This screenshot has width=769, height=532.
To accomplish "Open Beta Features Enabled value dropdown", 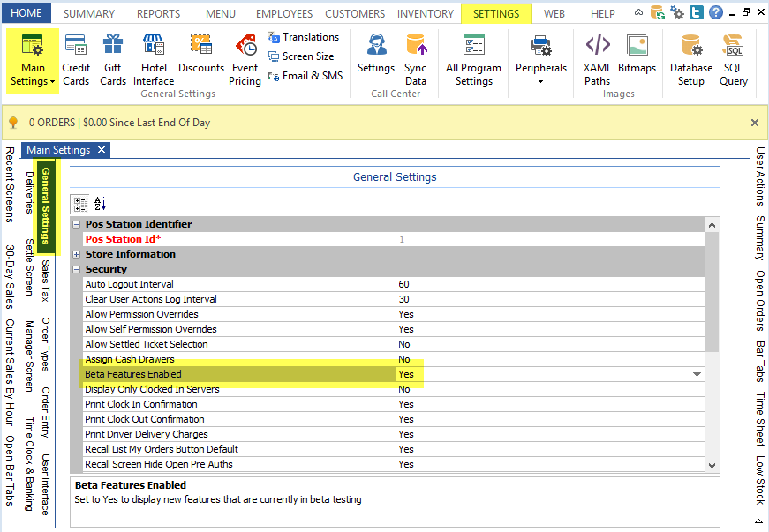I will (697, 375).
